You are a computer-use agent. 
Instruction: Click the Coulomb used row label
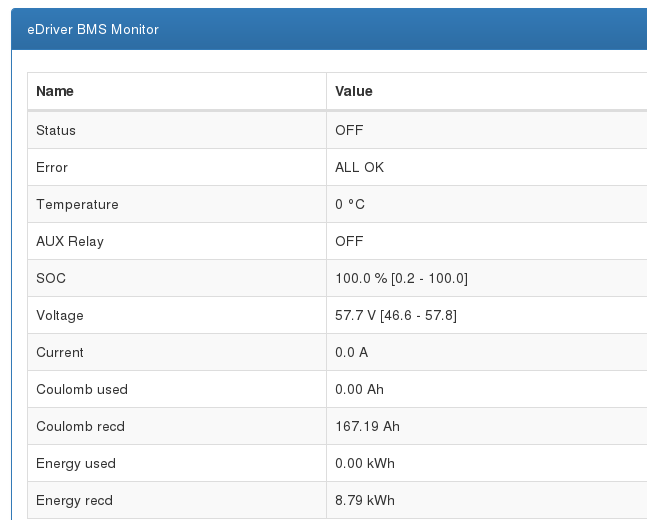[82, 389]
